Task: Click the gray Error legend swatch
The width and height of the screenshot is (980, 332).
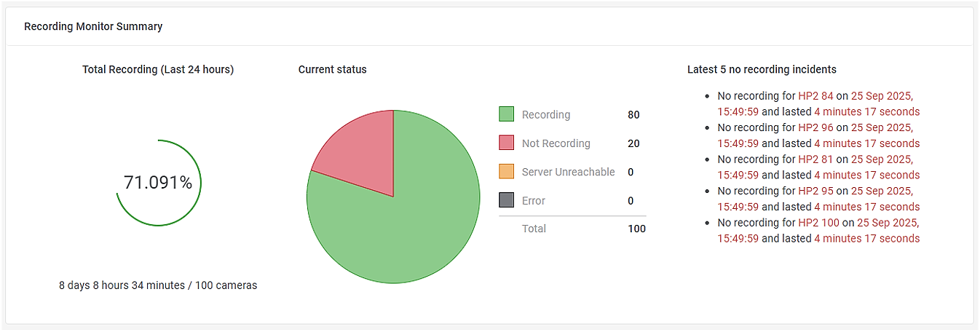Action: [507, 200]
